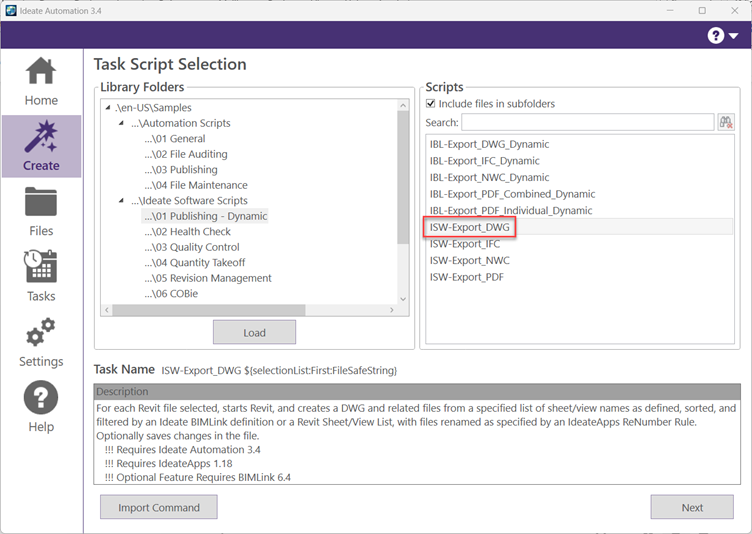The width and height of the screenshot is (752, 534).
Task: Click the library folders vertical scrollbar thumb
Action: point(403,178)
